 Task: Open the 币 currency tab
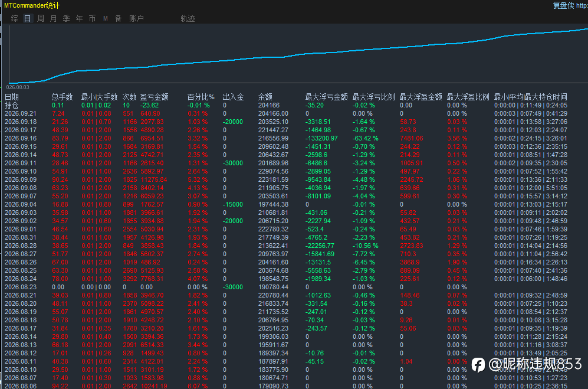92,18
